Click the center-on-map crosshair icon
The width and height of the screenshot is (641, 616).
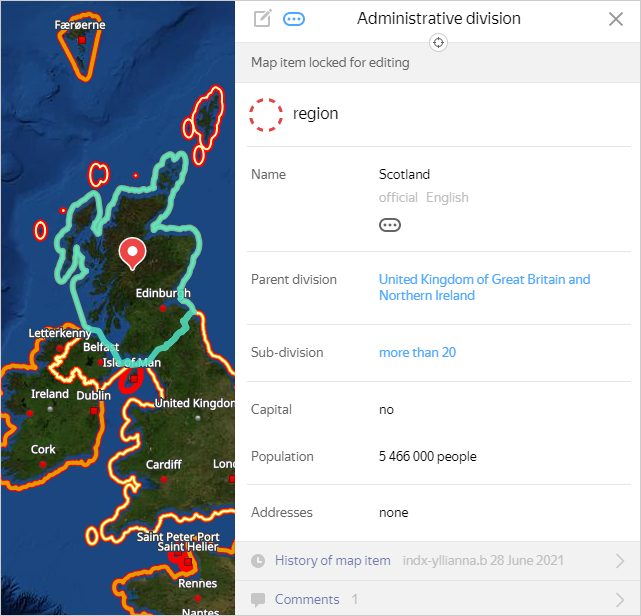pyautogui.click(x=438, y=42)
